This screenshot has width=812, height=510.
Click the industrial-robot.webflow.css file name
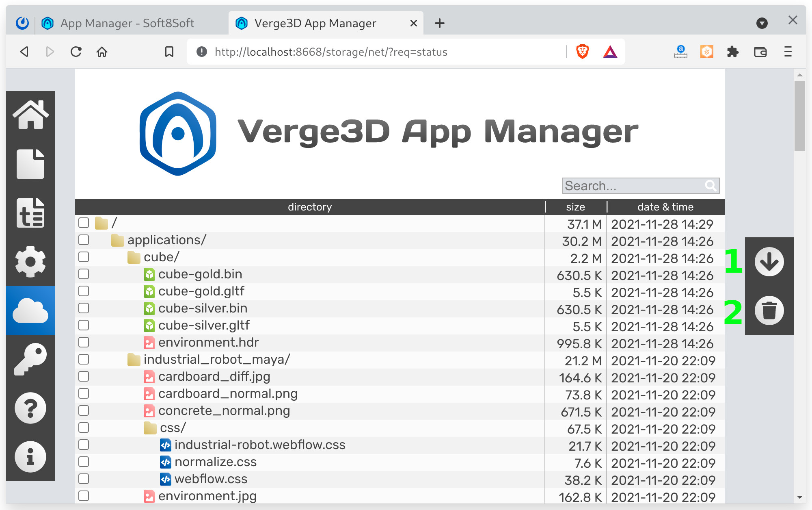coord(260,445)
